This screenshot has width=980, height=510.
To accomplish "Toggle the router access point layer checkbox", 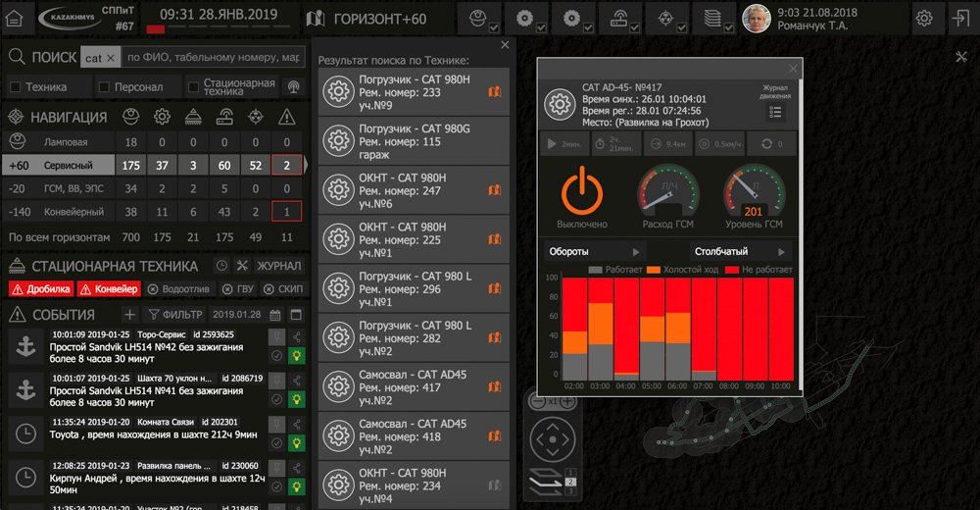I will tap(635, 27).
